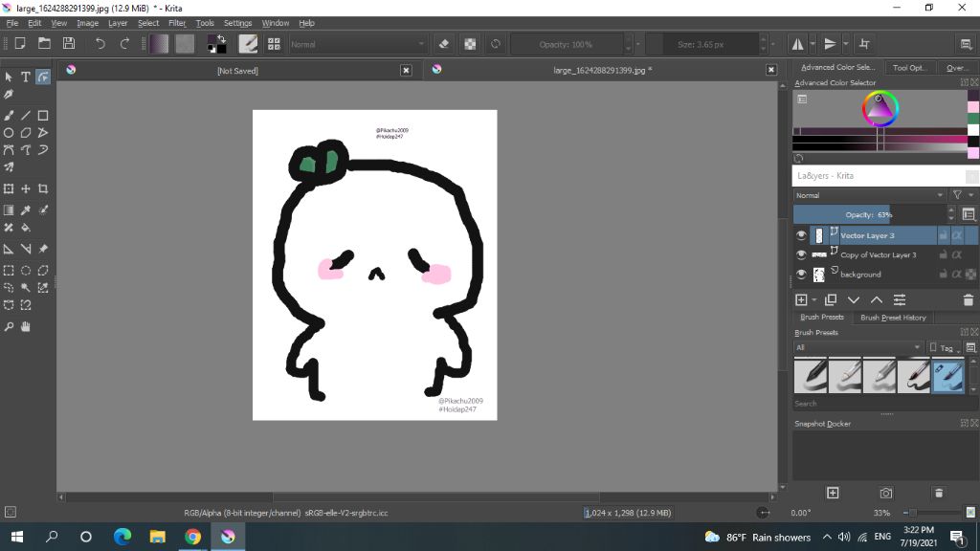Select the Crop tool
Screen dimensions: 980x551
[x=42, y=188]
